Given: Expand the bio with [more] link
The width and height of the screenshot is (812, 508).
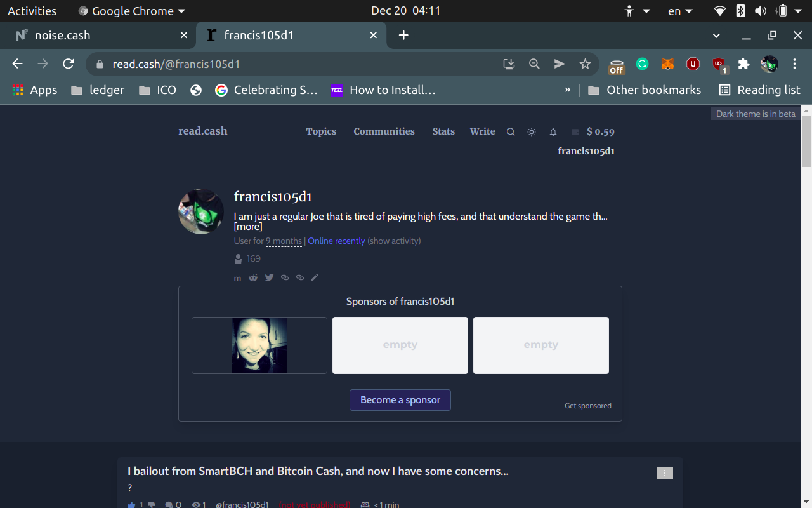Looking at the screenshot, I should pos(248,227).
